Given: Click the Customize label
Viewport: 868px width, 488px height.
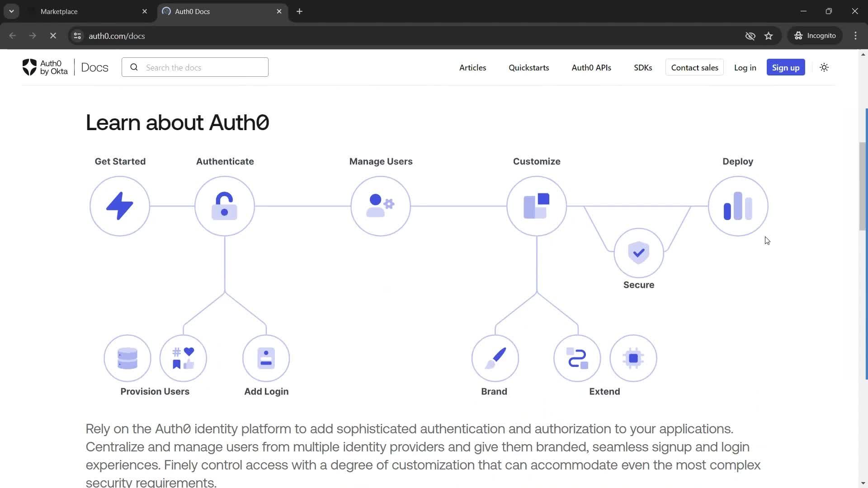Looking at the screenshot, I should click(x=537, y=161).
